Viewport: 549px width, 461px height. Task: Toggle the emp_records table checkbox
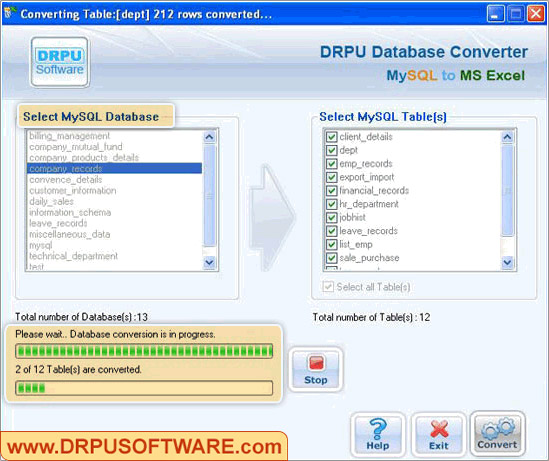point(332,163)
